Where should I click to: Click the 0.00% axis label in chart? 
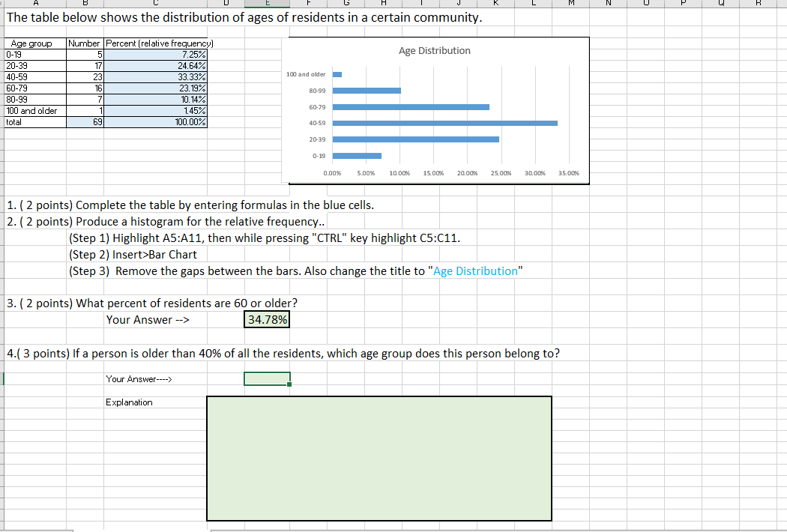[x=332, y=173]
